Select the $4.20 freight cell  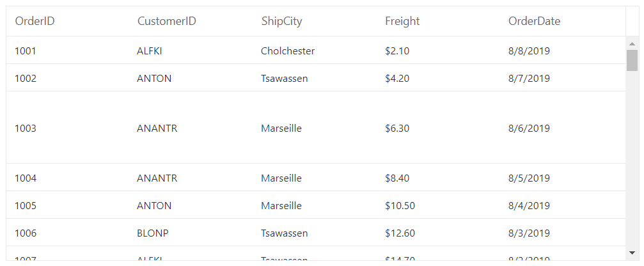[439, 78]
